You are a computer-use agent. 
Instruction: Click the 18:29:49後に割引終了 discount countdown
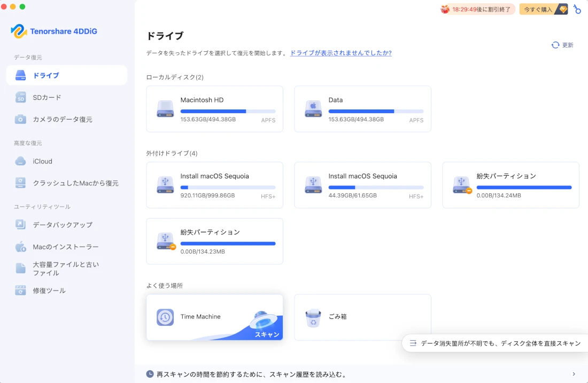[477, 9]
